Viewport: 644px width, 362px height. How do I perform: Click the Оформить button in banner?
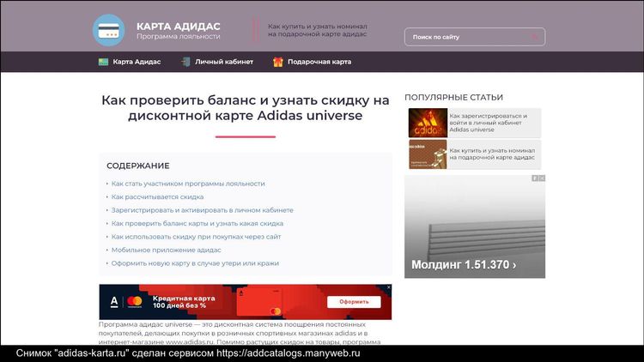pos(354,302)
